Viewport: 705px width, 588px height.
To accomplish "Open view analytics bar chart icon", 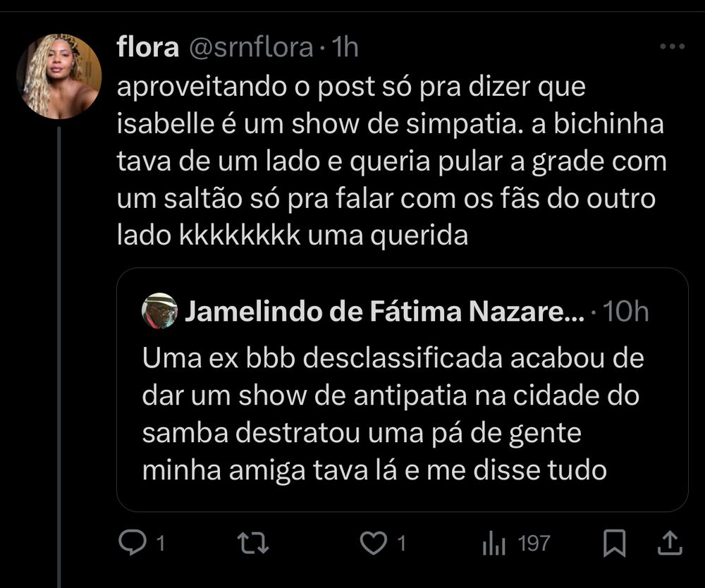I will pyautogui.click(x=492, y=544).
